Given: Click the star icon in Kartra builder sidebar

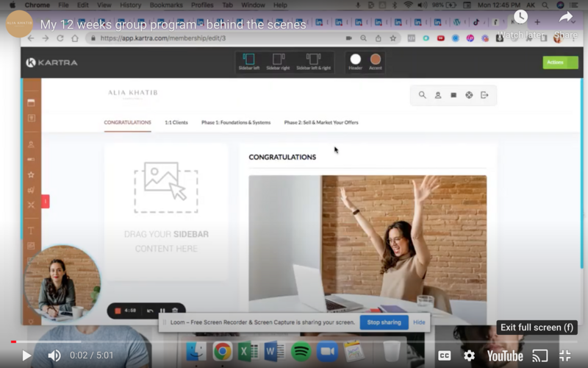Looking at the screenshot, I should click(31, 174).
